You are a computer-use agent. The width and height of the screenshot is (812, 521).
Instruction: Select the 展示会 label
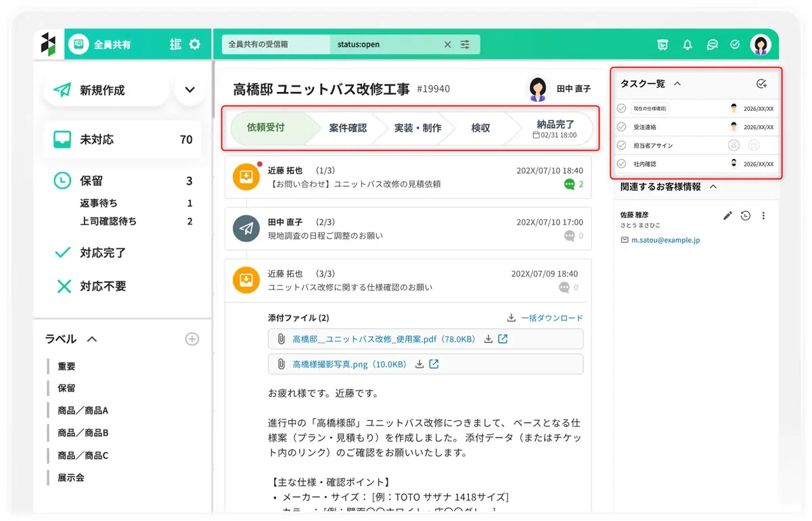(70, 478)
